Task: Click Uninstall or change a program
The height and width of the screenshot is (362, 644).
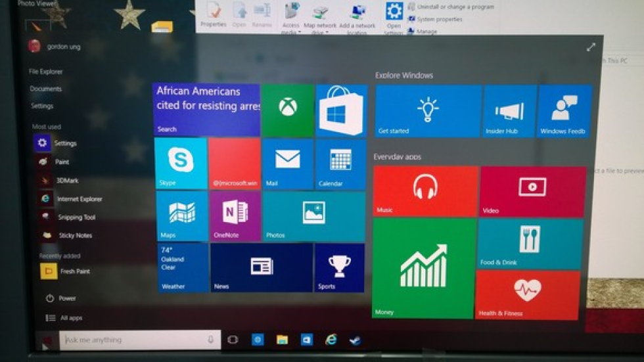Action: (451, 7)
